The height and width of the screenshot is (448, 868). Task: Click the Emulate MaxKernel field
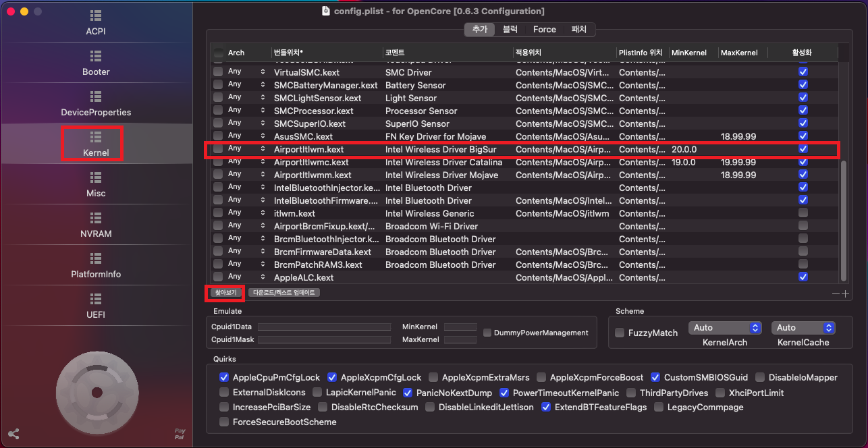[x=460, y=339]
